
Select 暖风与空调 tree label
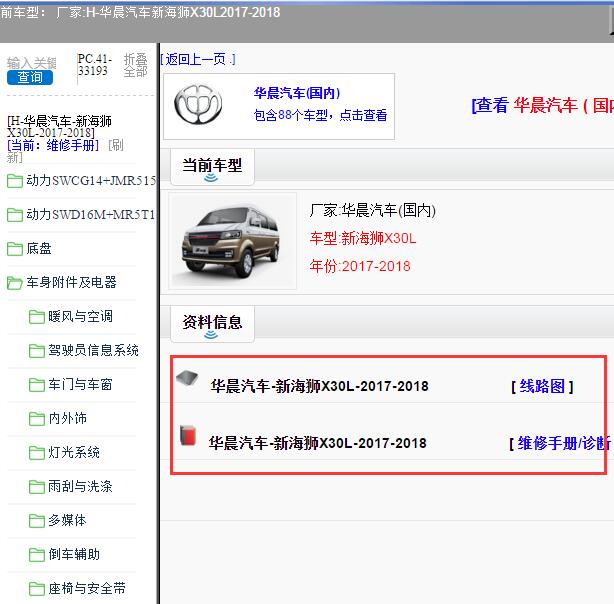point(80,316)
